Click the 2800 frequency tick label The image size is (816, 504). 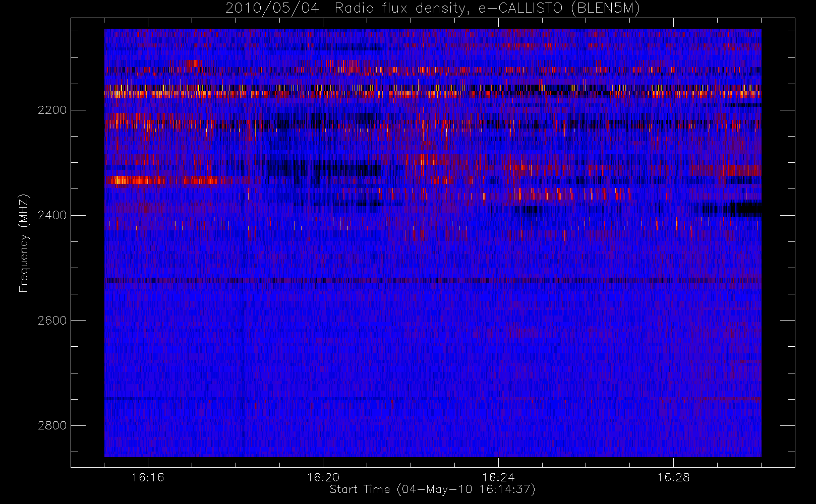tap(52, 425)
